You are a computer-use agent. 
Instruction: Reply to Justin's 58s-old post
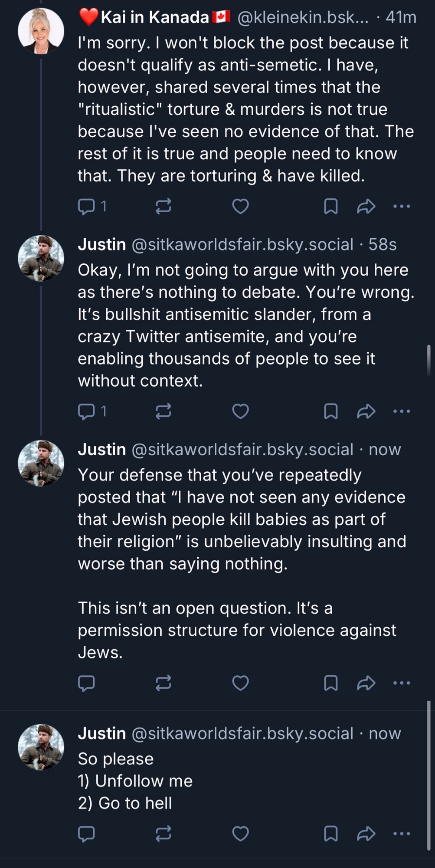pos(86,411)
